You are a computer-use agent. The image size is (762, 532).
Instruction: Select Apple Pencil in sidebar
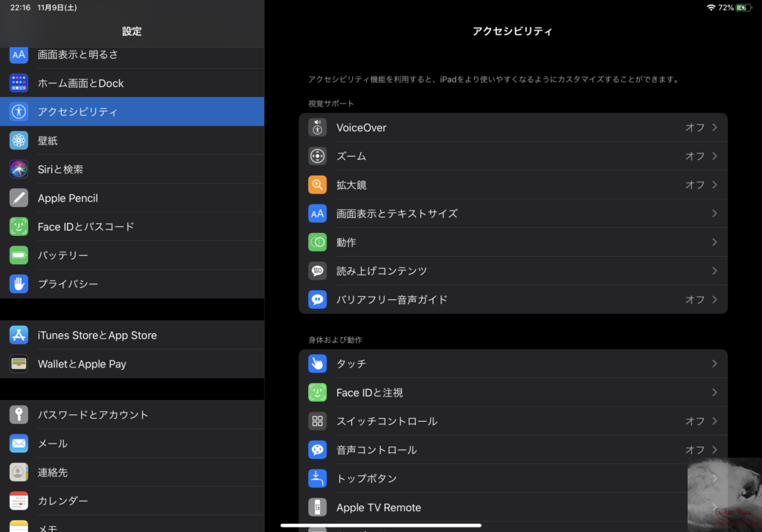pos(132,198)
